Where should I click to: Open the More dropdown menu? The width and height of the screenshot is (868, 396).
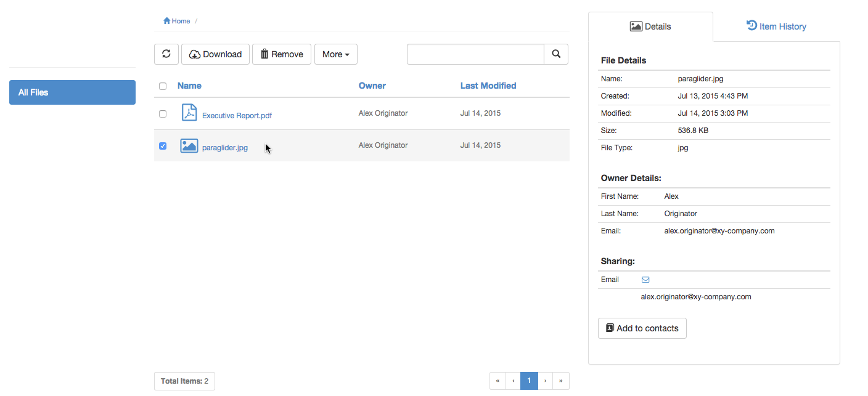click(335, 54)
